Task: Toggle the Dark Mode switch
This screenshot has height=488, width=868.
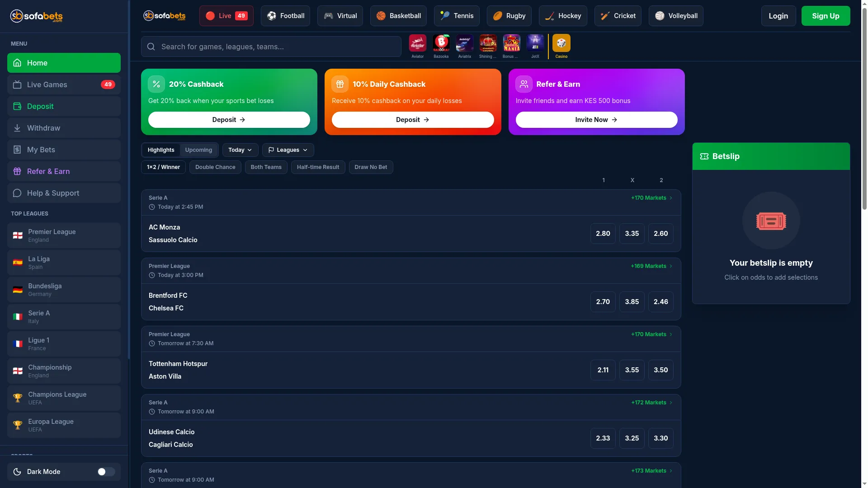Action: (106, 472)
